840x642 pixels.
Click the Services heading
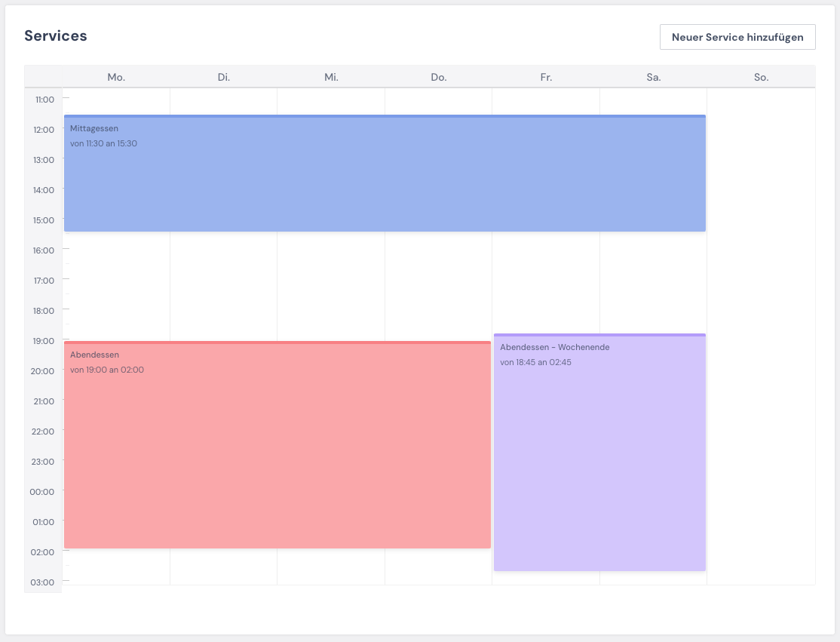click(x=56, y=36)
